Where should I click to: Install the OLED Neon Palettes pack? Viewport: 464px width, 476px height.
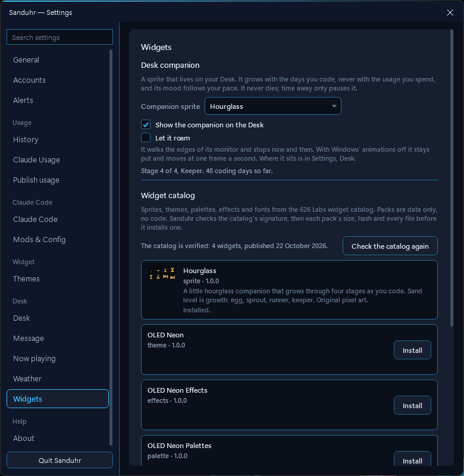pyautogui.click(x=412, y=459)
